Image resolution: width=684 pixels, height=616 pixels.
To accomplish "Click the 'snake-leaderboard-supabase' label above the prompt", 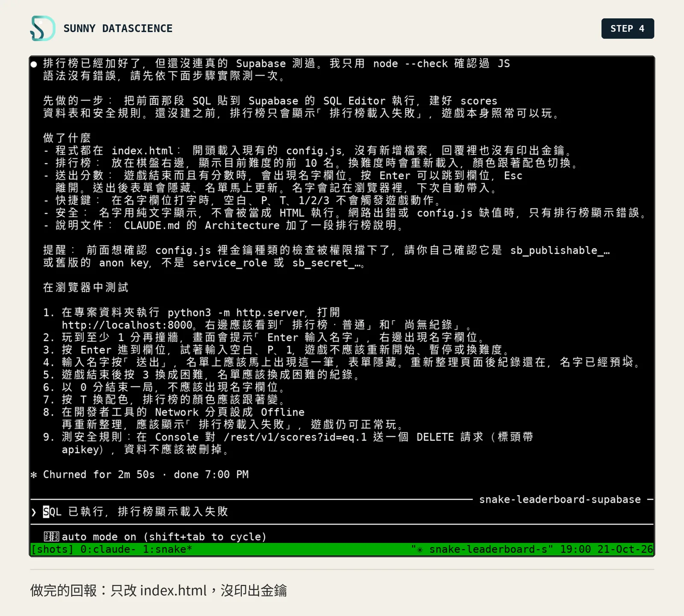I will tap(560, 499).
